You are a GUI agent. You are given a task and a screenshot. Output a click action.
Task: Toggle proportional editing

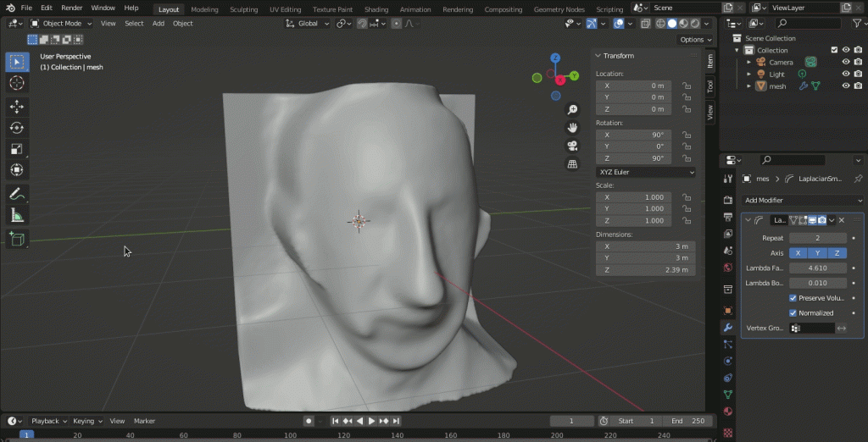tap(397, 23)
